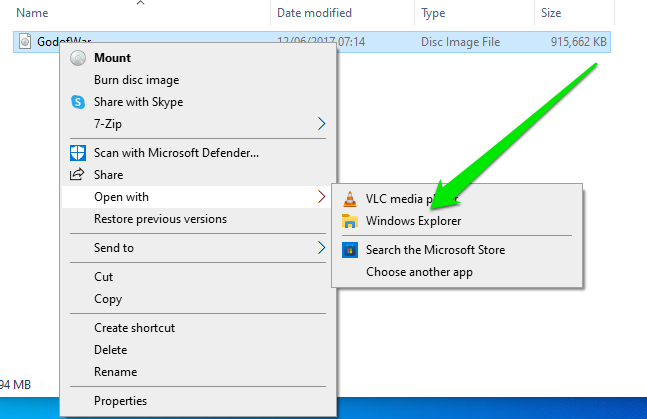Select Burn disc image
The height and width of the screenshot is (419, 647).
(135, 80)
